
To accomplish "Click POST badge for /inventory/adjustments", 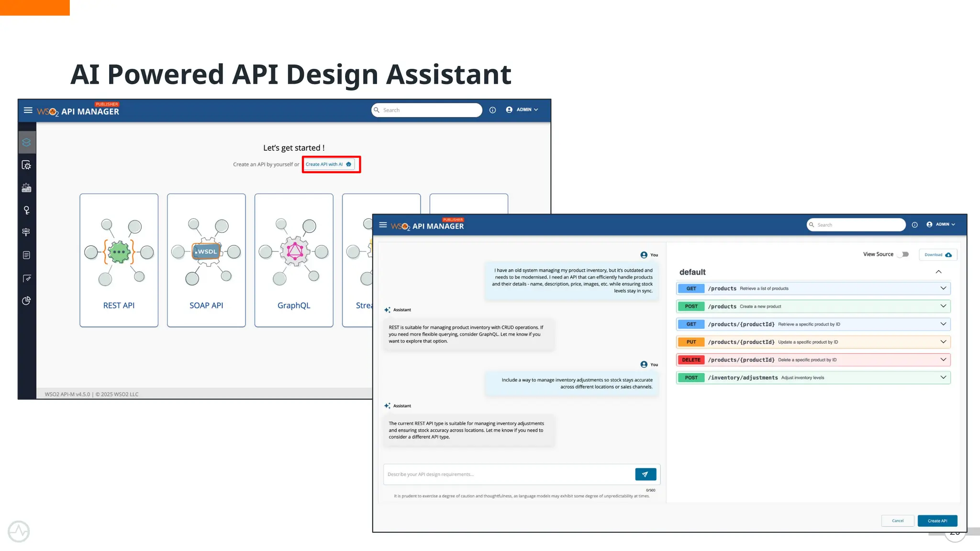I will coord(691,378).
